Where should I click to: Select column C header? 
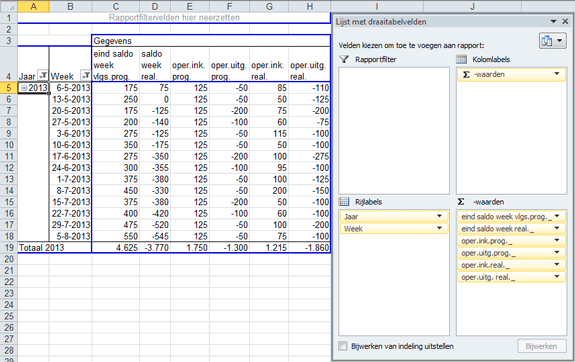click(116, 6)
